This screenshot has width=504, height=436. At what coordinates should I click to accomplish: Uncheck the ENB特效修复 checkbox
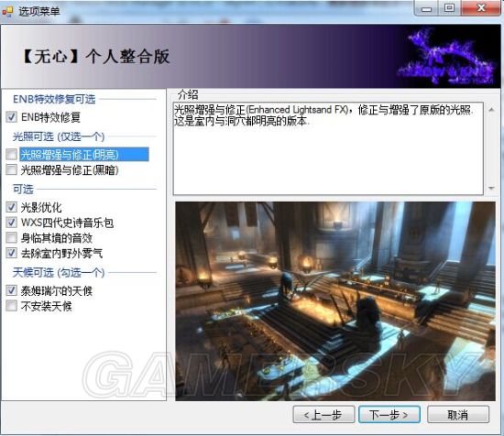pyautogui.click(x=12, y=117)
